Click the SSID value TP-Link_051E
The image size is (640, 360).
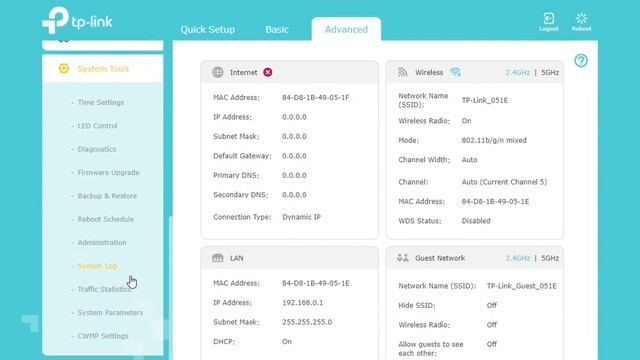pos(484,100)
